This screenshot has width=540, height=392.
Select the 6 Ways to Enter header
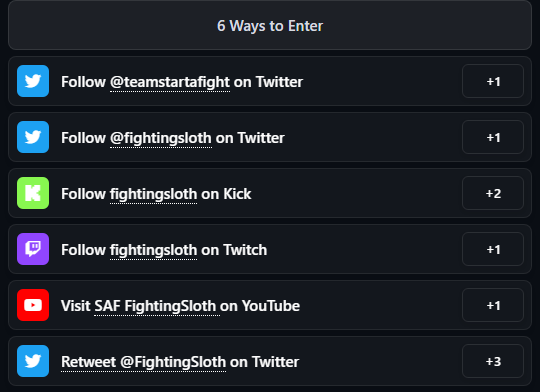270,25
